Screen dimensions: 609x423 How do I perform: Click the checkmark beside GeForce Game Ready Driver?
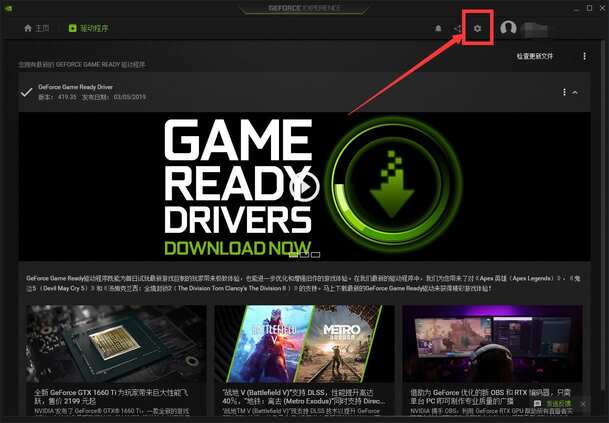tap(26, 92)
